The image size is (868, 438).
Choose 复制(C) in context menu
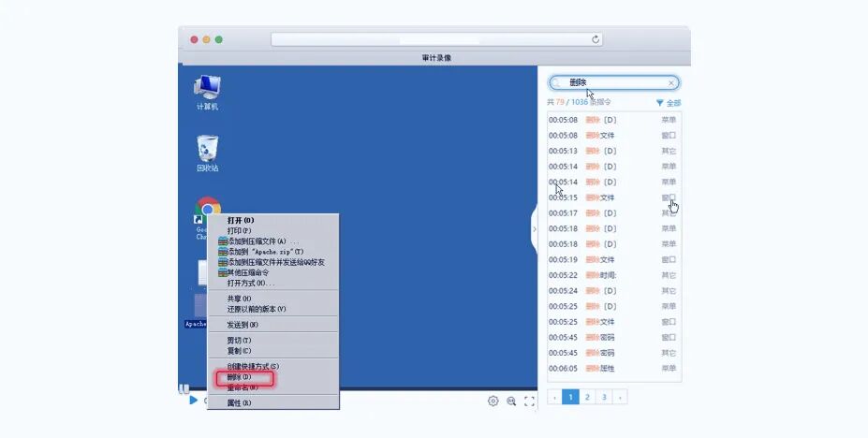pos(272,351)
